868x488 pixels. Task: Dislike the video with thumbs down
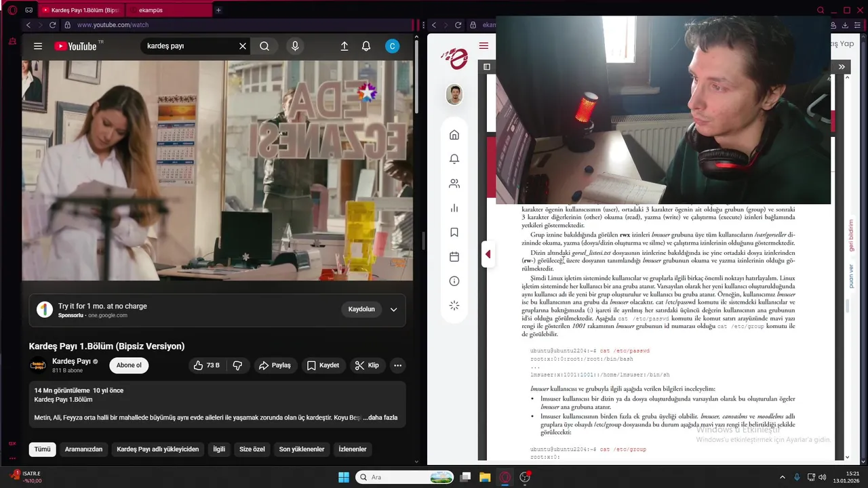(237, 365)
